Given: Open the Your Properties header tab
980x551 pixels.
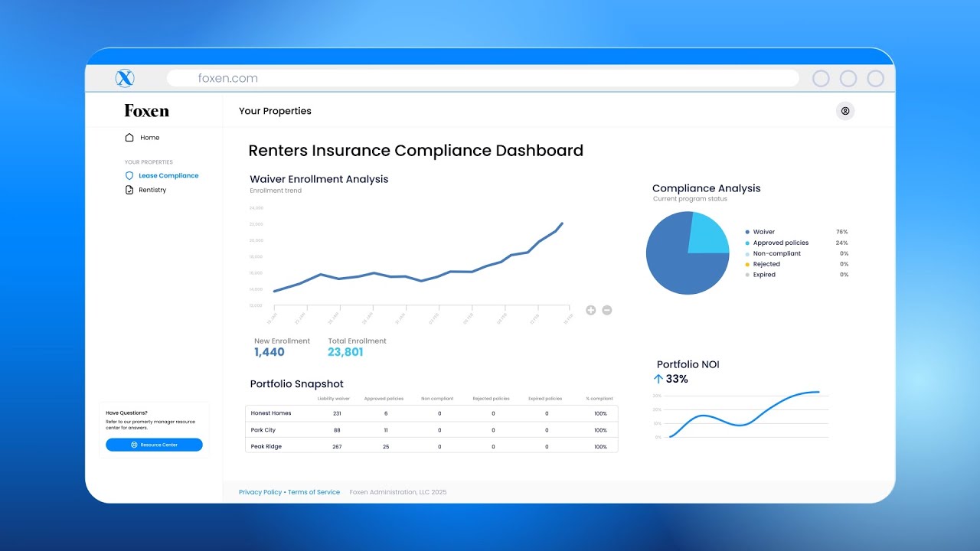Looking at the screenshot, I should (x=275, y=111).
